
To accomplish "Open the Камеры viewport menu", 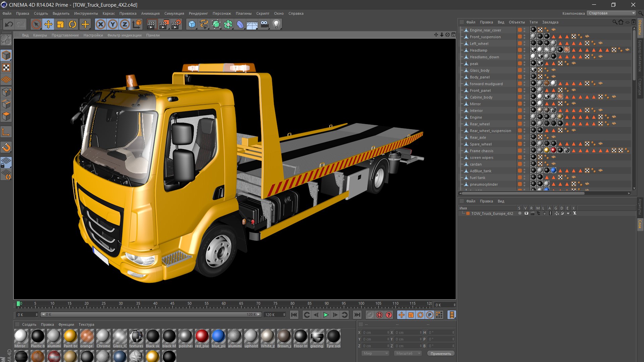I will pyautogui.click(x=40, y=35).
